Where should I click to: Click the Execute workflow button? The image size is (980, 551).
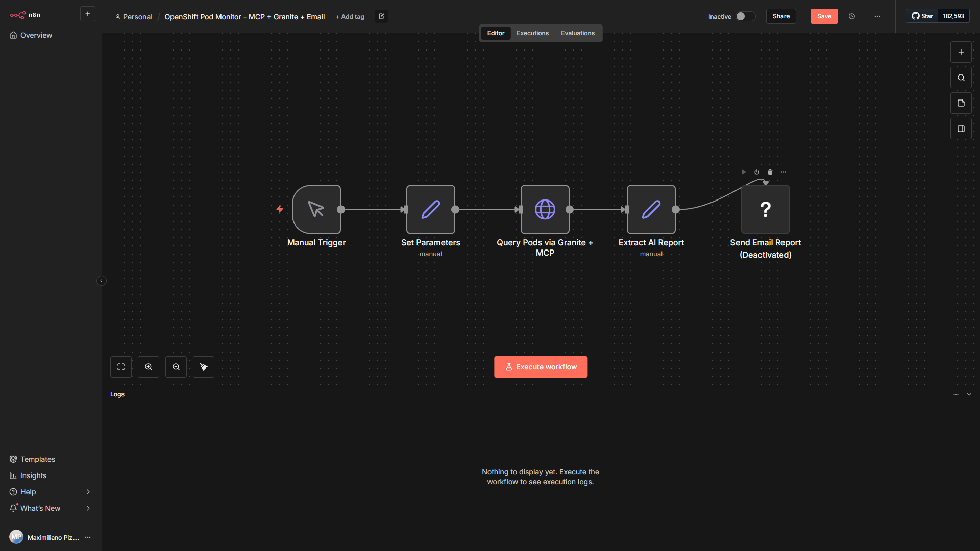click(541, 367)
